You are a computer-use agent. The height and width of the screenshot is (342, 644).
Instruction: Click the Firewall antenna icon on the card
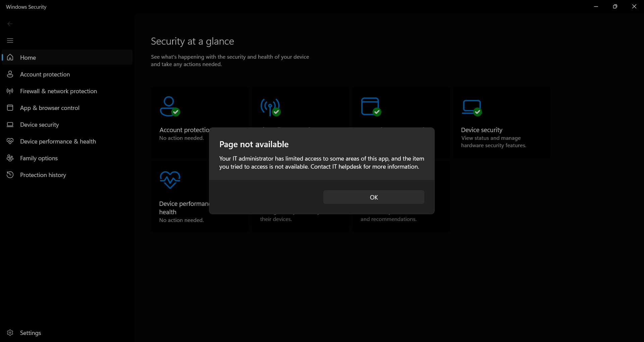pyautogui.click(x=270, y=107)
